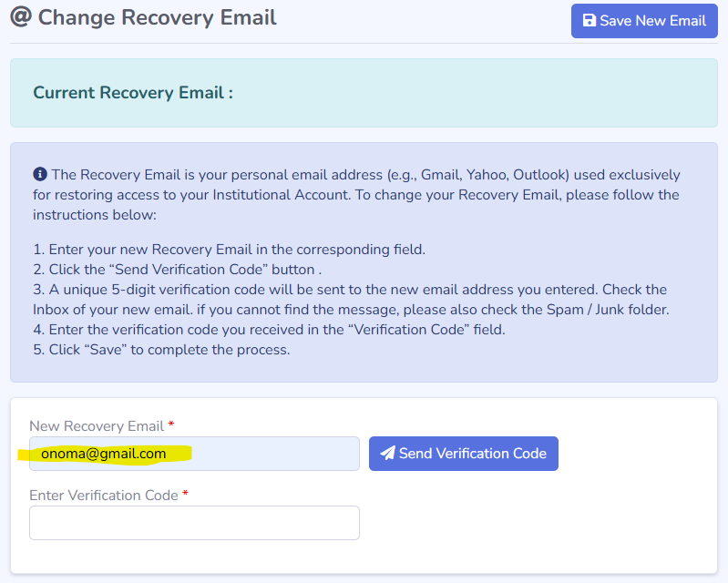Image resolution: width=728 pixels, height=583 pixels.
Task: Click the paper plane icon on Send Verification Code
Action: coord(388,454)
